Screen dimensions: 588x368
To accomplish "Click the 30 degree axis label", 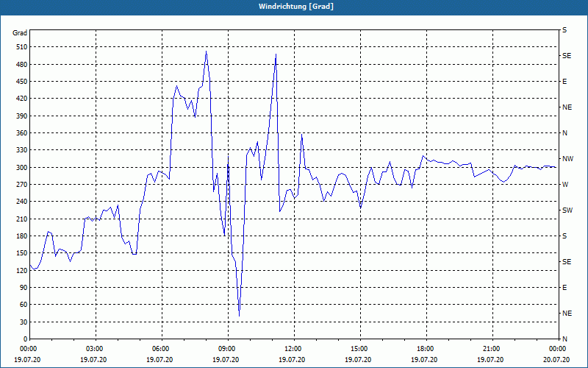I will 24,322.
